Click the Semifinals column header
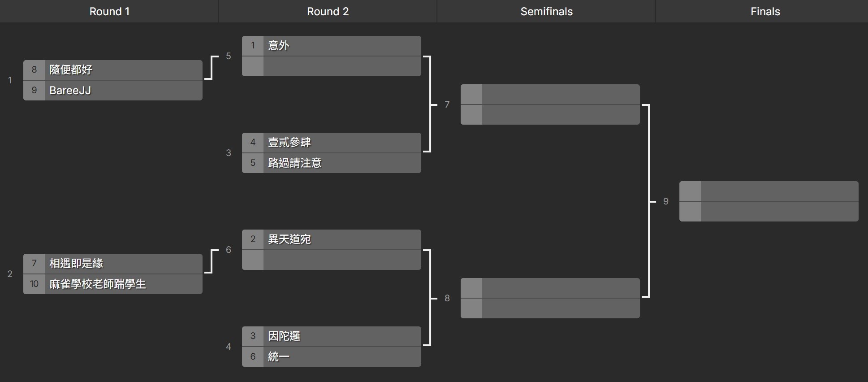 click(x=546, y=11)
